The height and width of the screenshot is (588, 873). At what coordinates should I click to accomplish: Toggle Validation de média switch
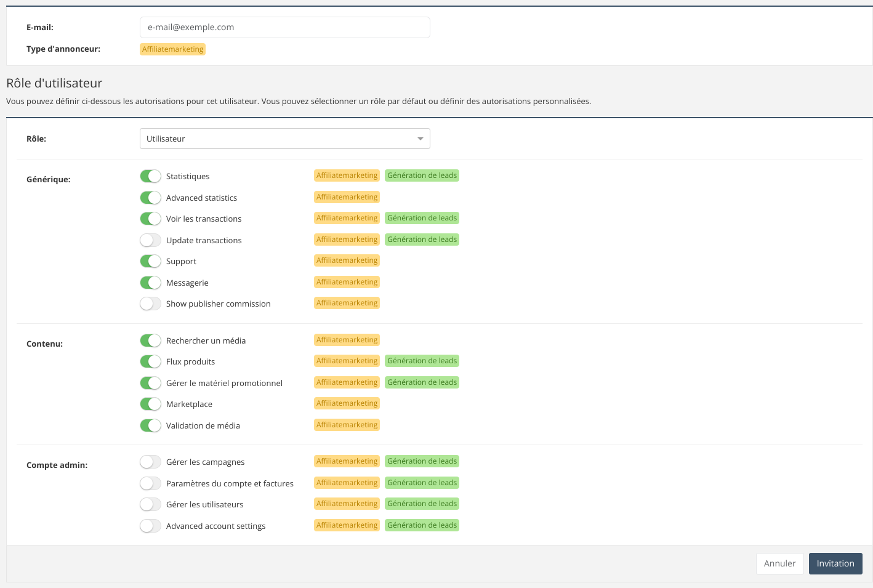click(x=150, y=425)
